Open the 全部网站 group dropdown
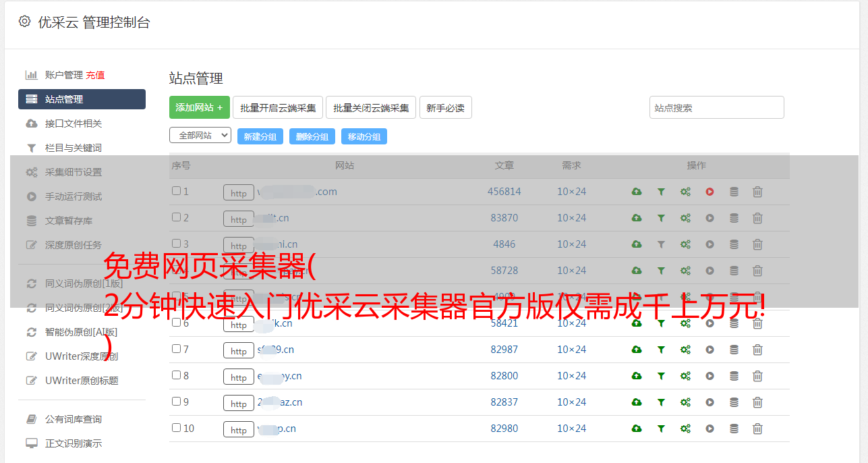This screenshot has width=868, height=463. (200, 136)
